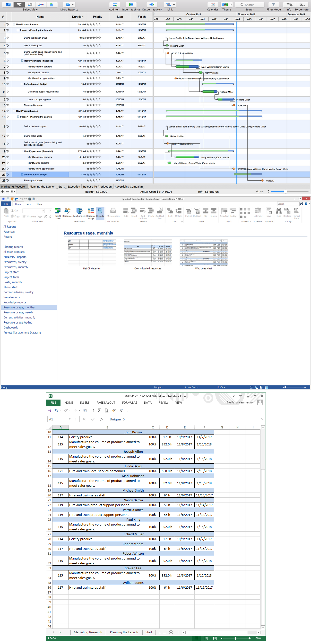Switch to Normal view in Excel status bar
Image resolution: width=311 pixels, height=644 pixels.
(x=196, y=638)
